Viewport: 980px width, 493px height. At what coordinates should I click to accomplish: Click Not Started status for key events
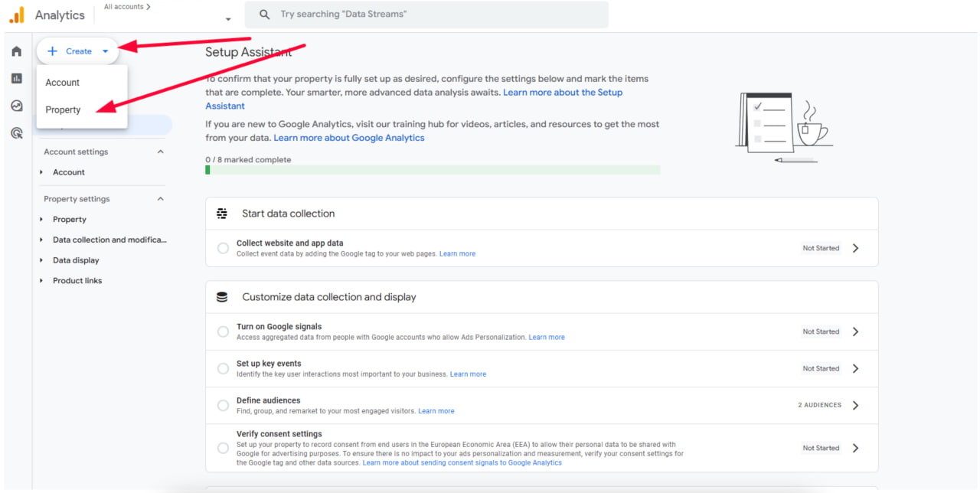point(821,368)
